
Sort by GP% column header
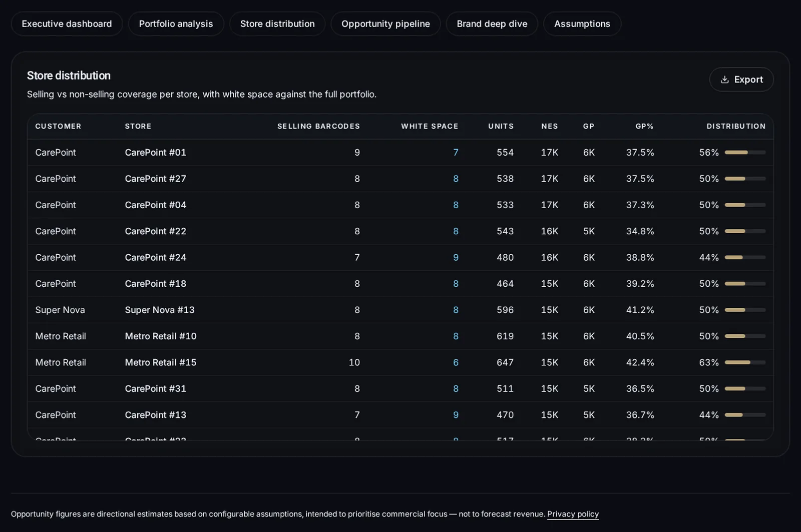tap(644, 126)
